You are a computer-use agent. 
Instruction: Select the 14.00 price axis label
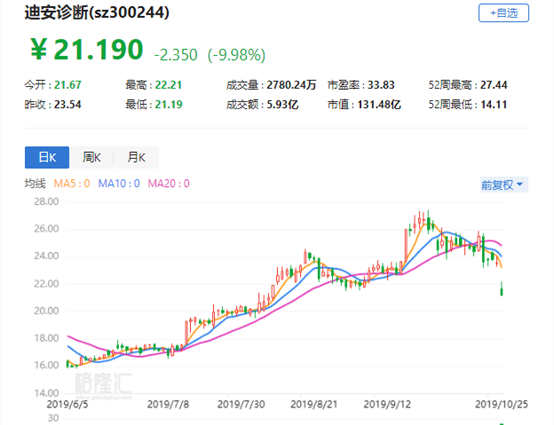[x=46, y=393]
